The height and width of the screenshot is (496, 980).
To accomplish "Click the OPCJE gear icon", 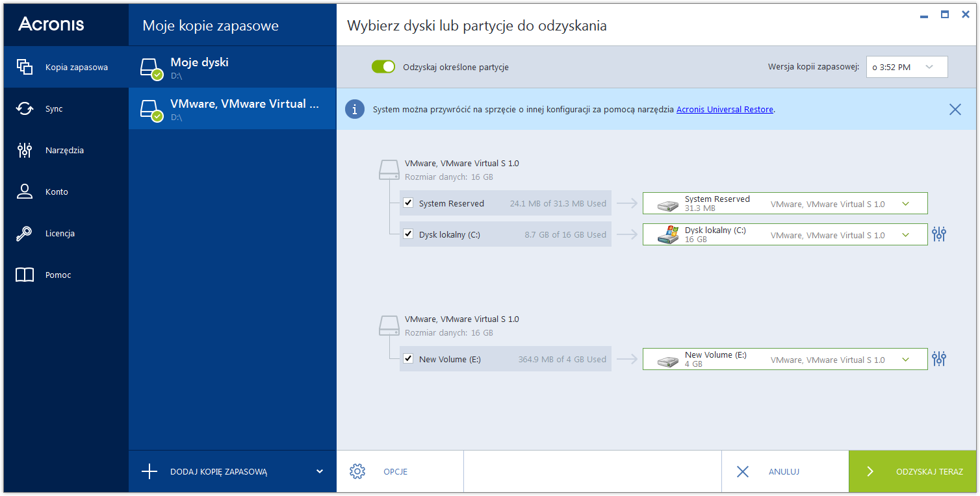I will (x=357, y=471).
